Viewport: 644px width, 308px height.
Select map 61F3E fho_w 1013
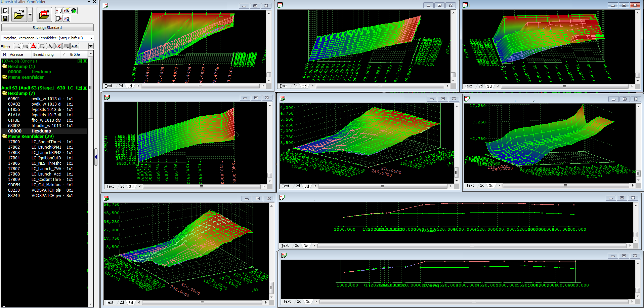(x=44, y=120)
